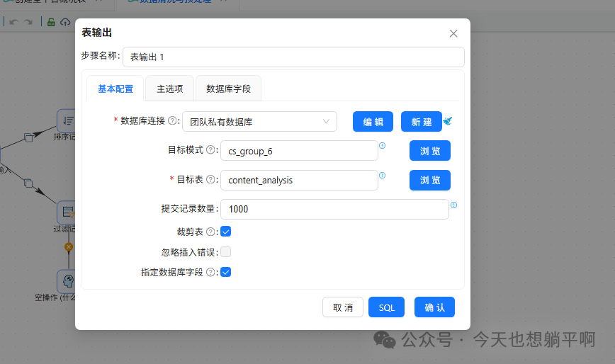Click the 取消 button

[x=343, y=307]
